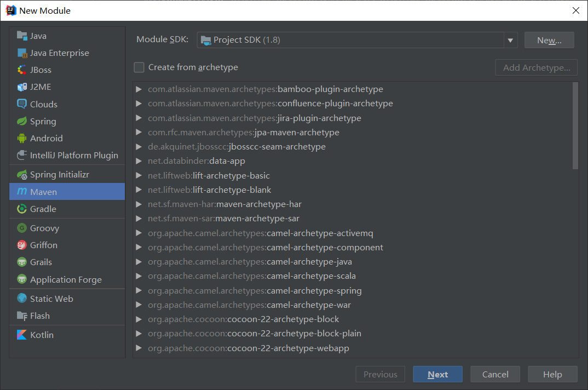Select the Android robot icon
Viewport: 588px width, 390px height.
point(22,139)
